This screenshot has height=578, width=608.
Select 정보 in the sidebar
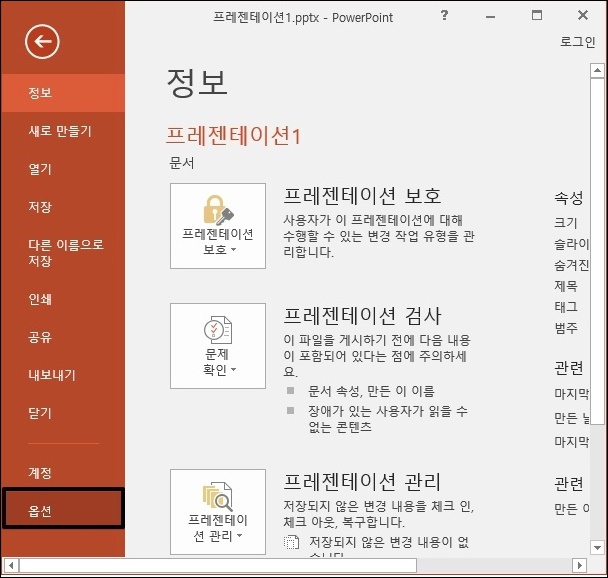pyautogui.click(x=63, y=93)
